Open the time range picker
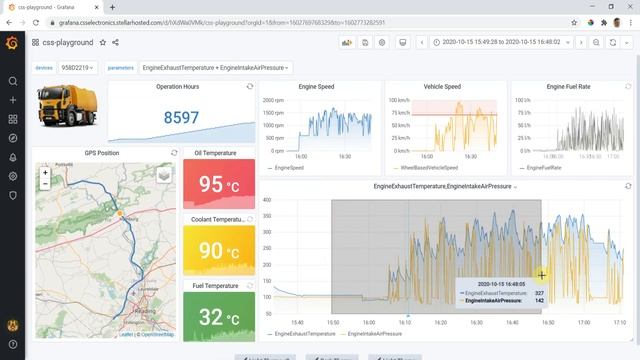640x360 pixels. pos(501,42)
